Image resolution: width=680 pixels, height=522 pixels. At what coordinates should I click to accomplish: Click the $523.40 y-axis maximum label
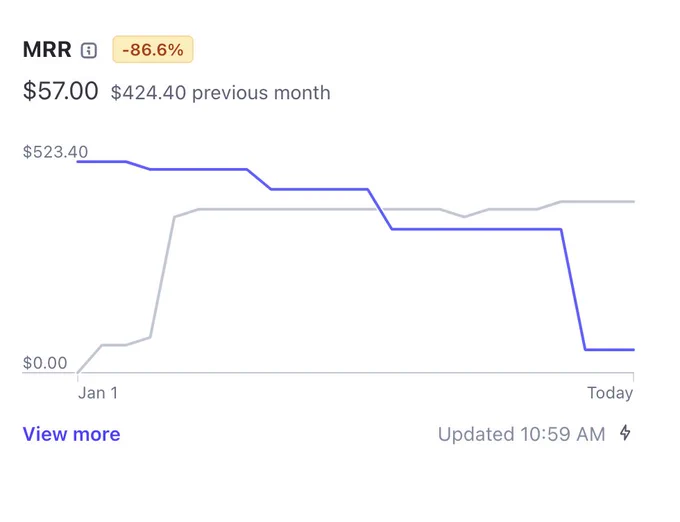click(x=56, y=152)
